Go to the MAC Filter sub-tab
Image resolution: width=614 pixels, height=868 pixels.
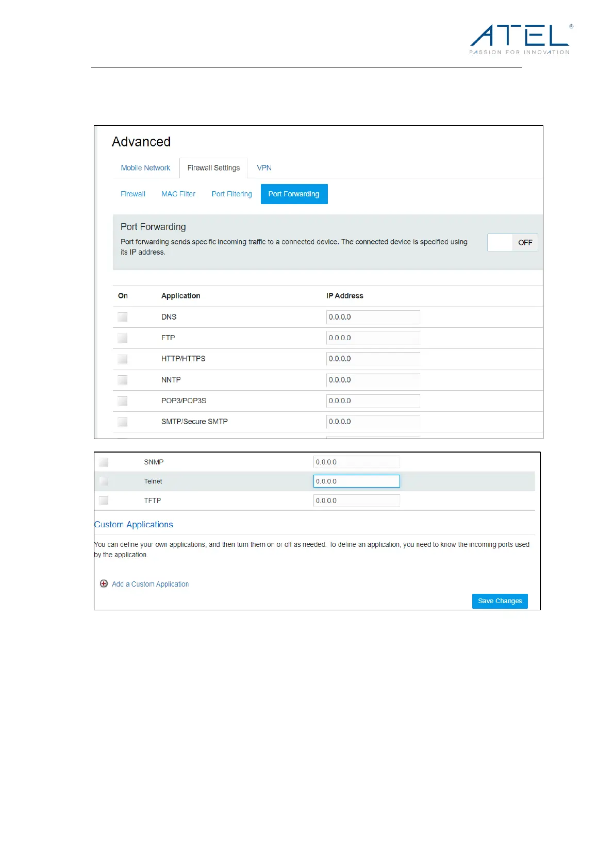pyautogui.click(x=178, y=194)
